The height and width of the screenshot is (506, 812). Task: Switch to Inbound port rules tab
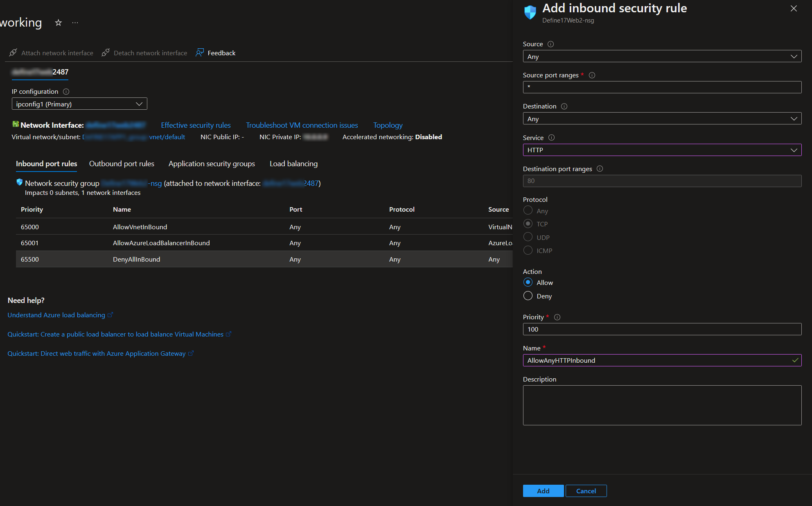tap(46, 164)
